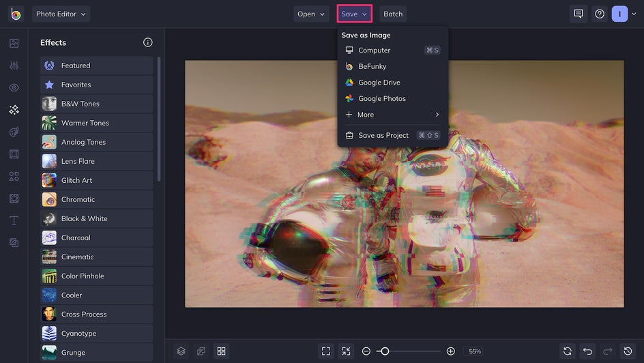Viewport: 644px width, 363px height.
Task: Open the Analog Tones category
Action: [96, 142]
